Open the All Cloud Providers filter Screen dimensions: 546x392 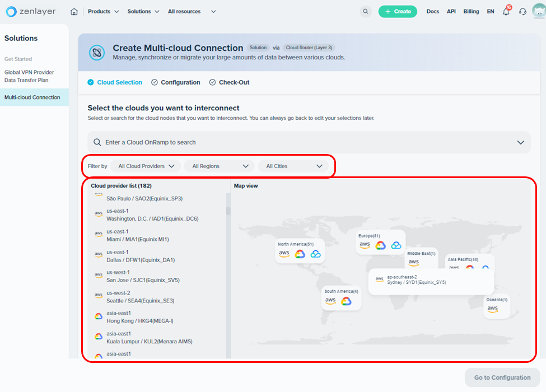tap(146, 166)
